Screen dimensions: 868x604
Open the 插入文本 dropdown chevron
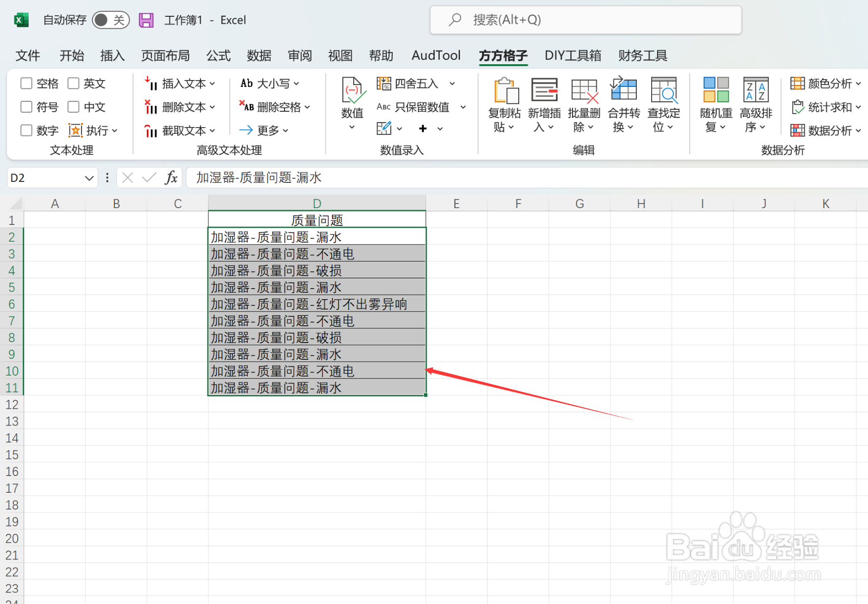tap(212, 84)
